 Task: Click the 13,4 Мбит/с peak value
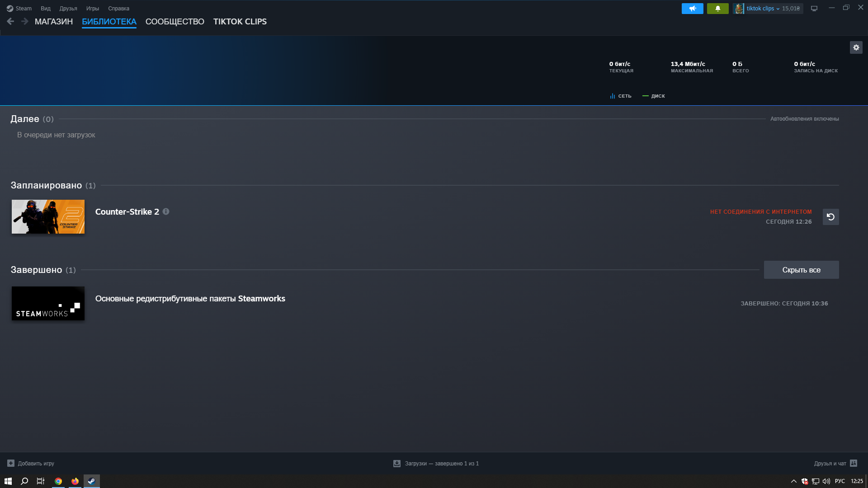[688, 64]
